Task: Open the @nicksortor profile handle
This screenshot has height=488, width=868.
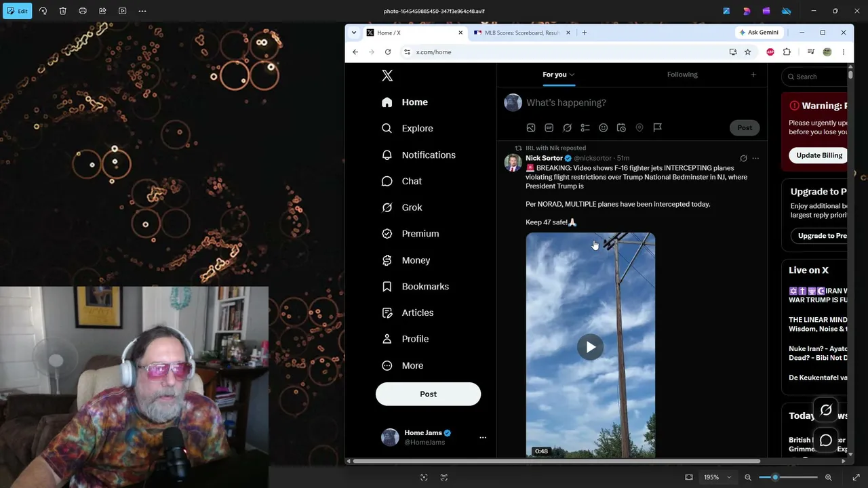Action: pos(593,159)
